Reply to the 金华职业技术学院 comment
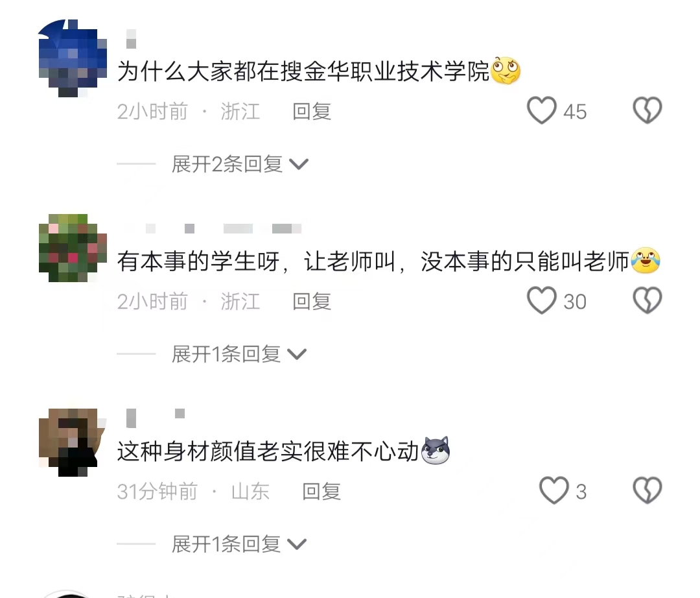700x598 pixels. (x=312, y=111)
